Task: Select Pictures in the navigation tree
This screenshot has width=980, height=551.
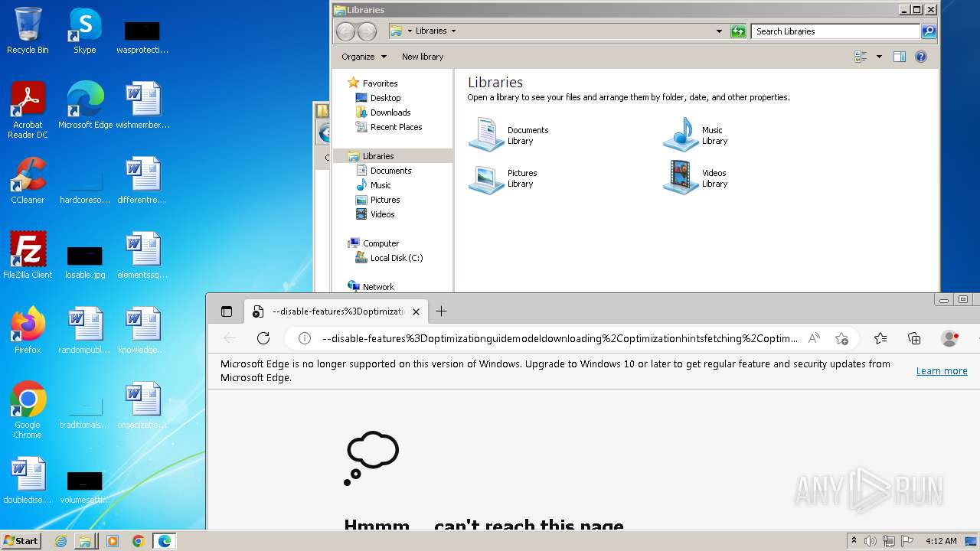Action: (378, 200)
